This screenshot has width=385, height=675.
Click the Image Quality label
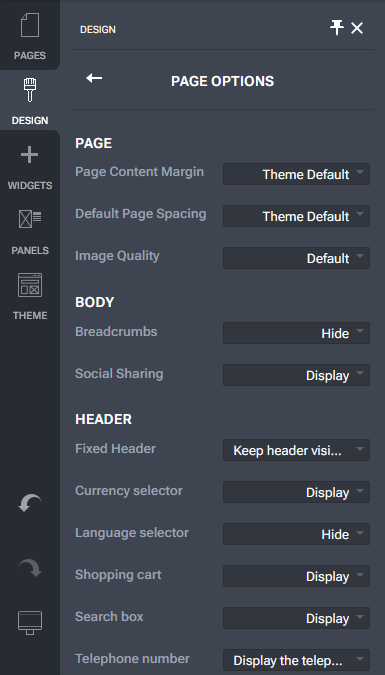tap(117, 256)
